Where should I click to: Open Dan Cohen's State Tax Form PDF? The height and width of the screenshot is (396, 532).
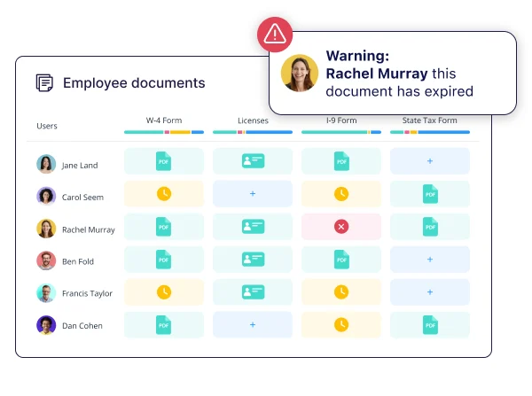(x=430, y=325)
